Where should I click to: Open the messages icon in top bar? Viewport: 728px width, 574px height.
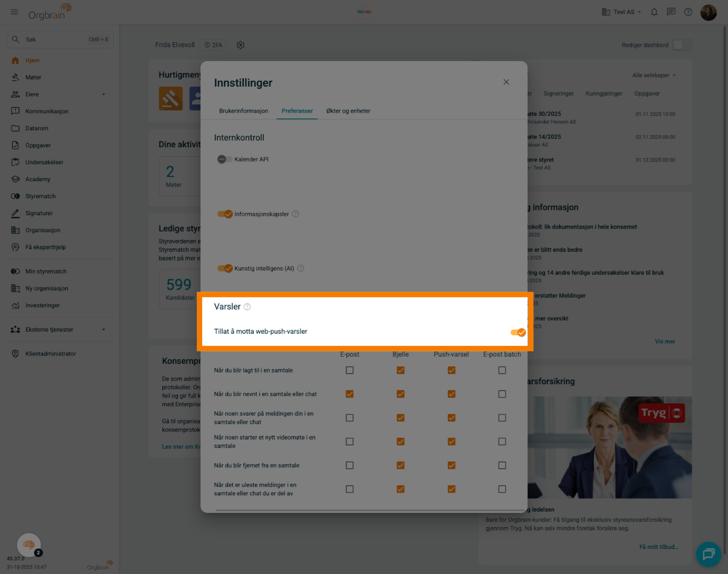(x=671, y=12)
